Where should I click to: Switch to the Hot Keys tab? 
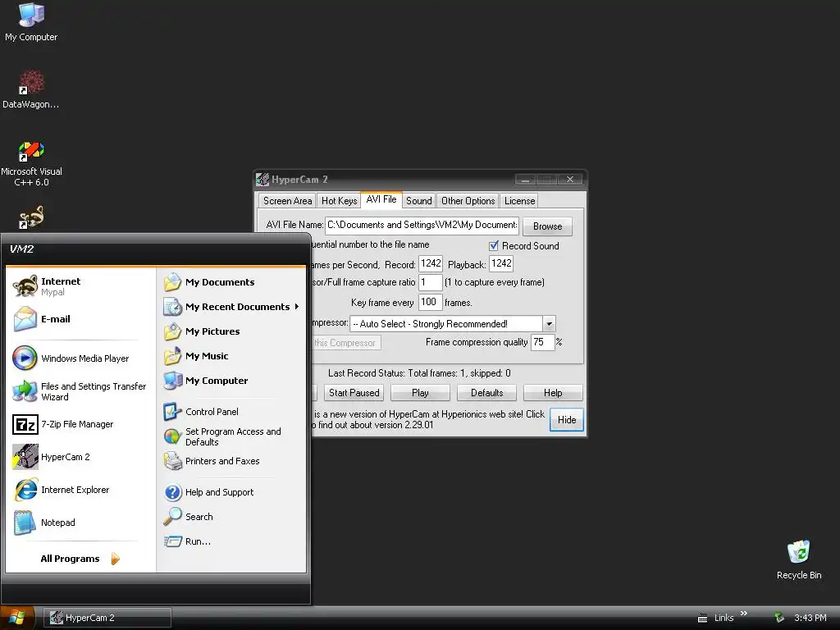tap(339, 201)
